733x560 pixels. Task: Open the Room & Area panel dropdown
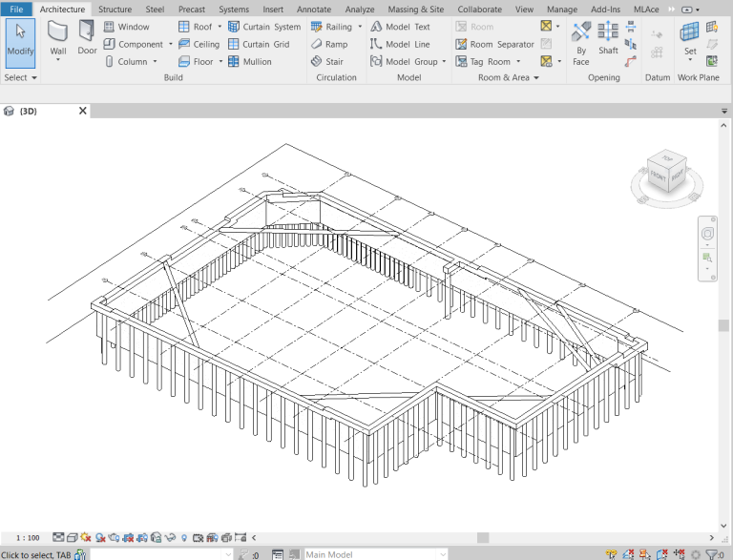[508, 77]
